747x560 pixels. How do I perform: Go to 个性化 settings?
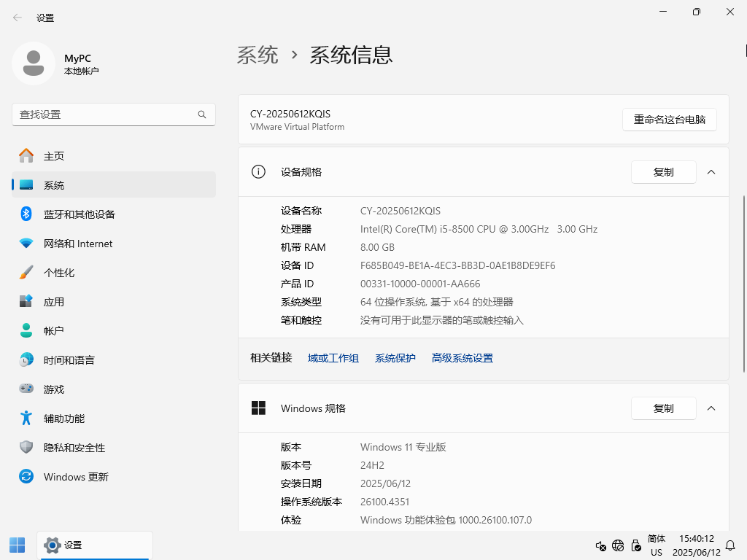[x=114, y=273]
